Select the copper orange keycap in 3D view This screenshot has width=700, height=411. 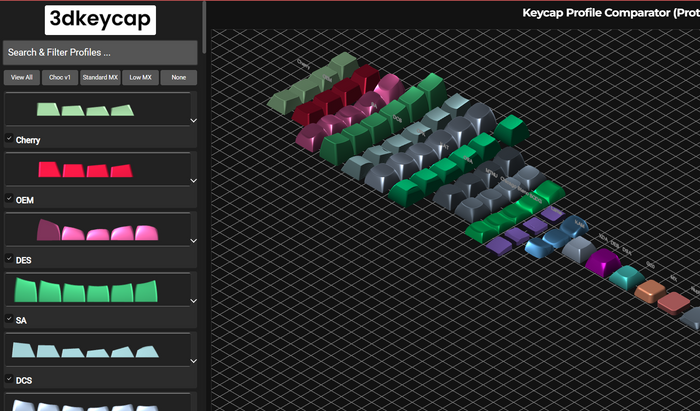coord(650,291)
